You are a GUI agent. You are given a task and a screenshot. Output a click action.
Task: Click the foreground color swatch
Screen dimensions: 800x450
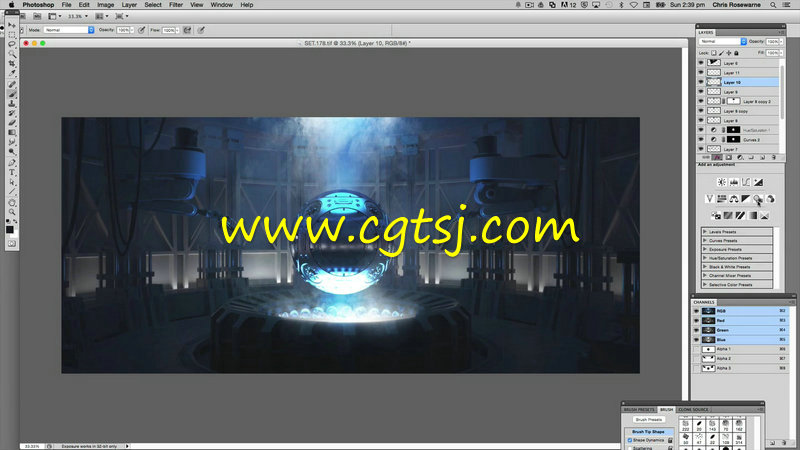[10, 230]
